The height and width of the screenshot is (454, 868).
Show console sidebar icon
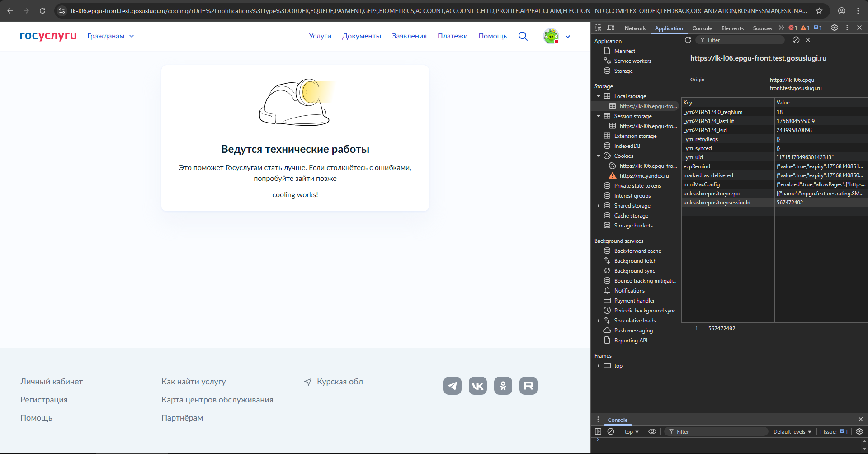(x=598, y=431)
